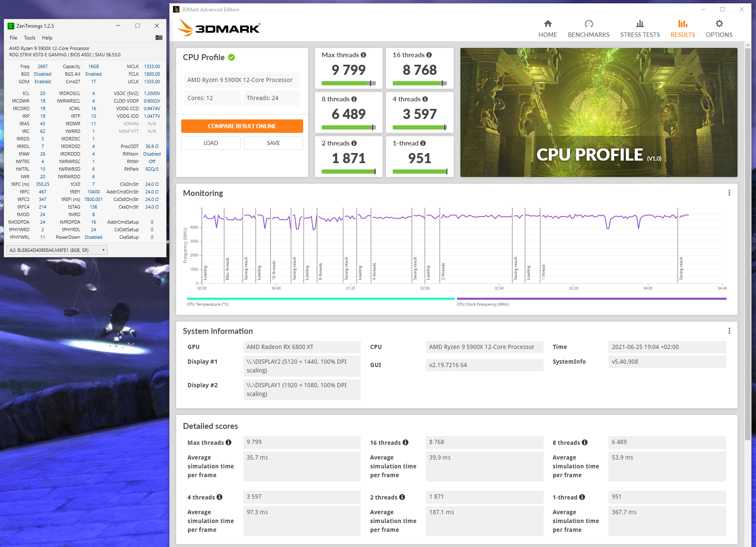
Task: Switch to the STRESS TESTS tab label
Action: tap(640, 35)
